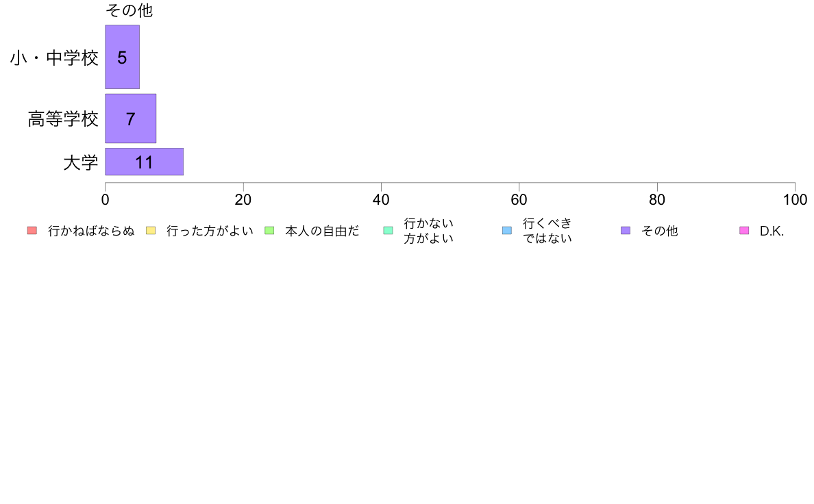Select the 高等学校 bar showing 7

click(131, 118)
